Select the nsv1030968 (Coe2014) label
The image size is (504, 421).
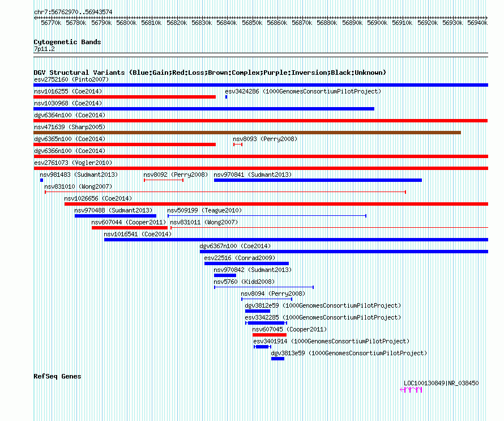point(68,103)
